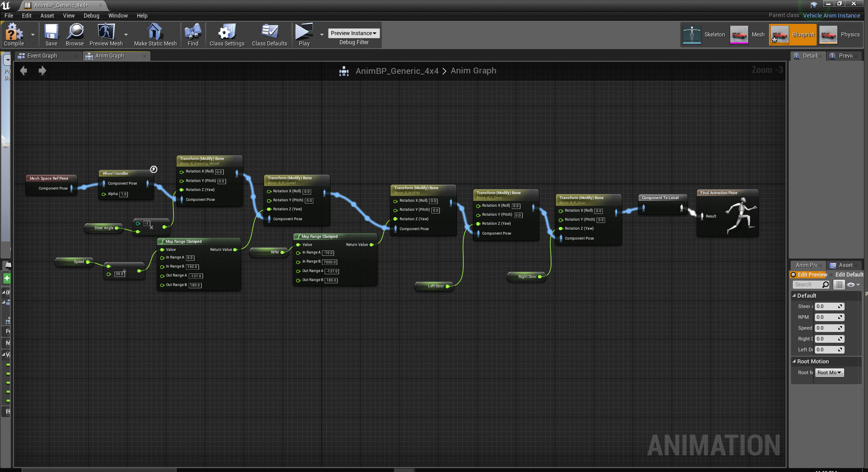Click the Speed value spinner field
Viewport: 868px width, 472px height.
click(829, 328)
